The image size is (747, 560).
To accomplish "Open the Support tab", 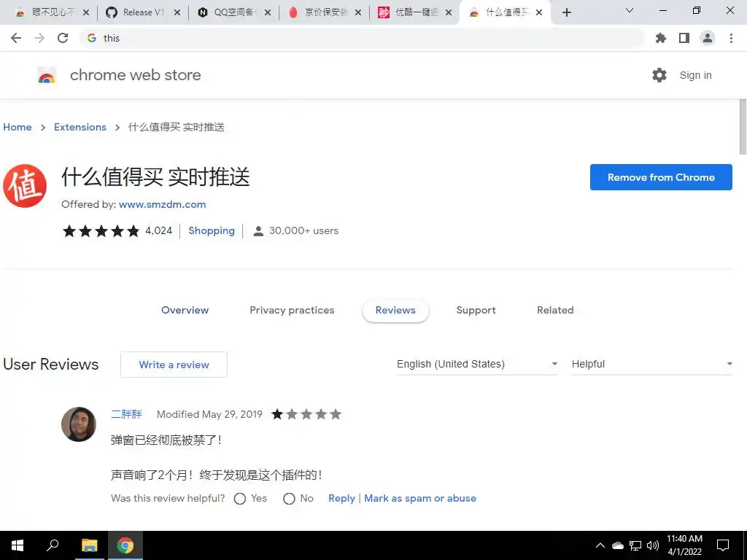I will click(x=476, y=311).
